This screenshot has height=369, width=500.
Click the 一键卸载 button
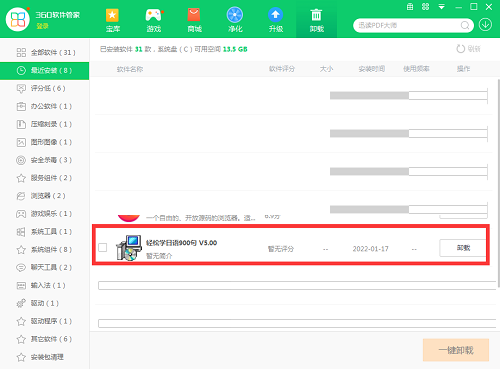(456, 350)
